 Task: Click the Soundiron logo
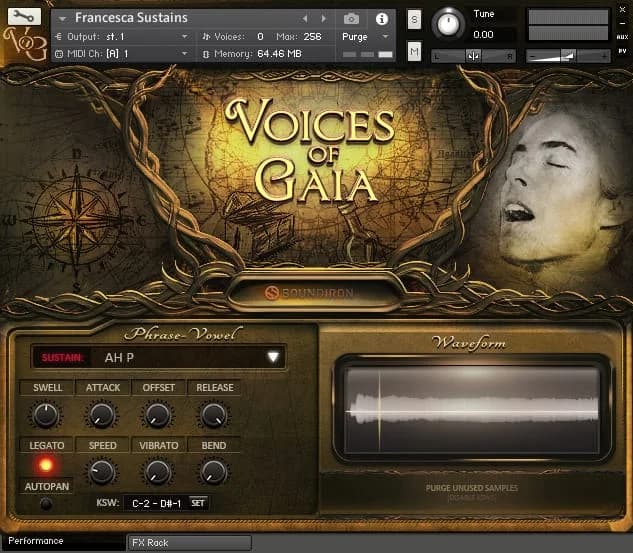click(309, 293)
